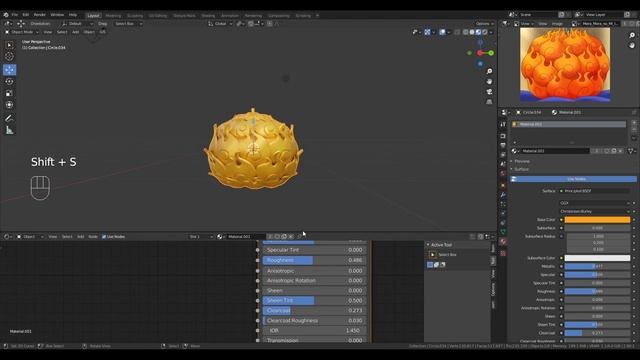Click the viewport zoom magnifier icon

[489, 71]
